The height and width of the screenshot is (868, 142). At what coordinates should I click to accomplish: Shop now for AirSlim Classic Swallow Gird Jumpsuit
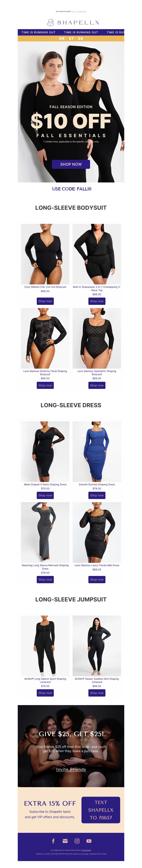(x=97, y=693)
